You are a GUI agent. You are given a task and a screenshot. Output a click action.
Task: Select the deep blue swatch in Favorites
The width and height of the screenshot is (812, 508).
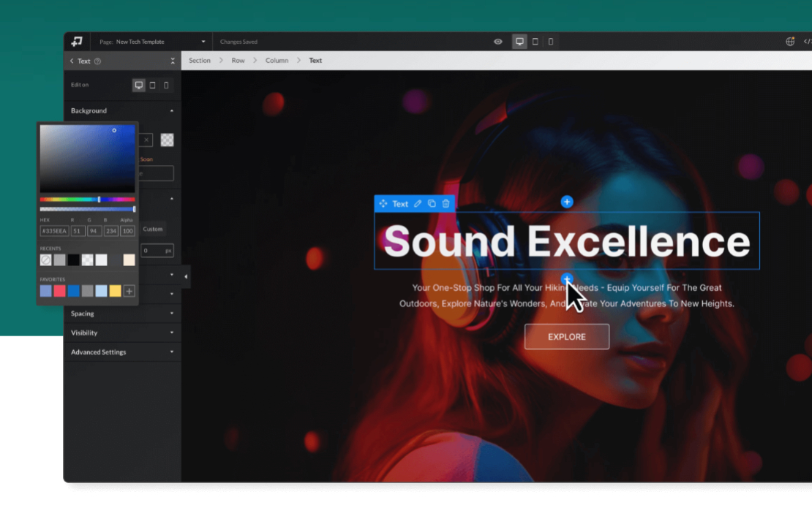[x=74, y=291]
